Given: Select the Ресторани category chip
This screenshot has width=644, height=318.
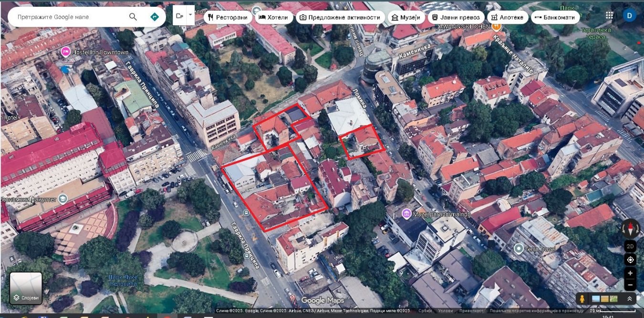Looking at the screenshot, I should click(x=228, y=18).
